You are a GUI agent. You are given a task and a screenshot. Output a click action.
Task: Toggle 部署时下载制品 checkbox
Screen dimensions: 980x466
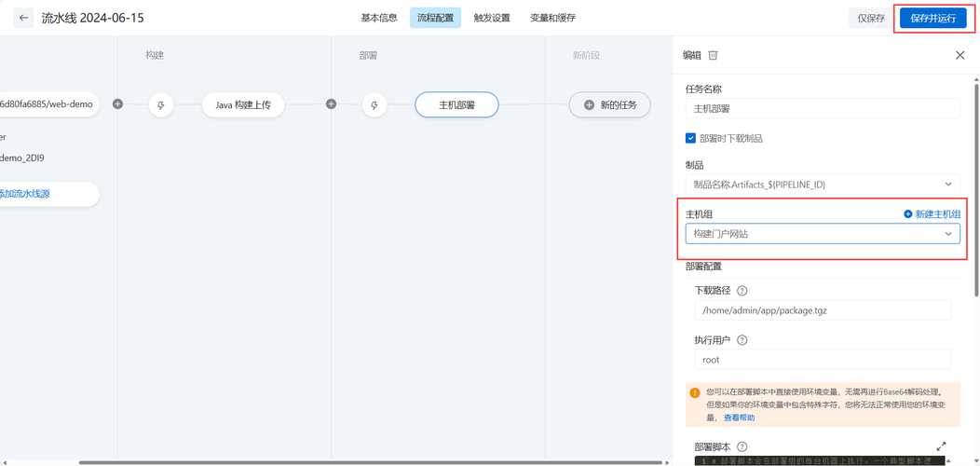pyautogui.click(x=690, y=138)
